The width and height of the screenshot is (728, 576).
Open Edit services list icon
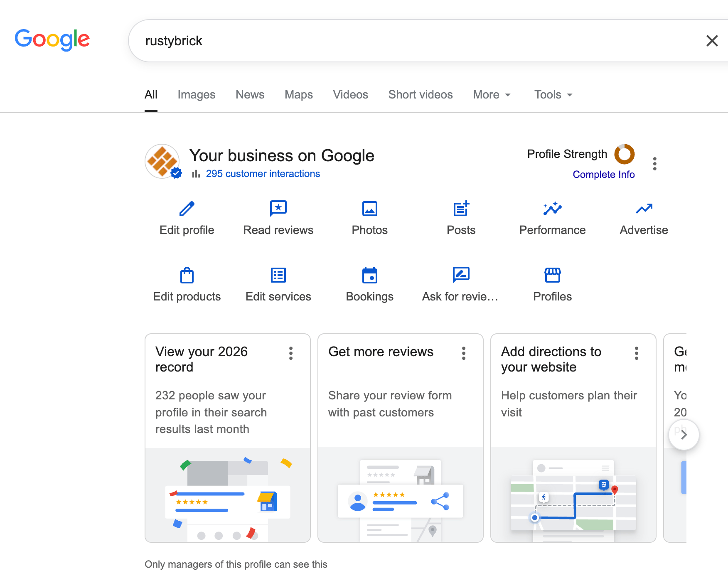pyautogui.click(x=278, y=275)
